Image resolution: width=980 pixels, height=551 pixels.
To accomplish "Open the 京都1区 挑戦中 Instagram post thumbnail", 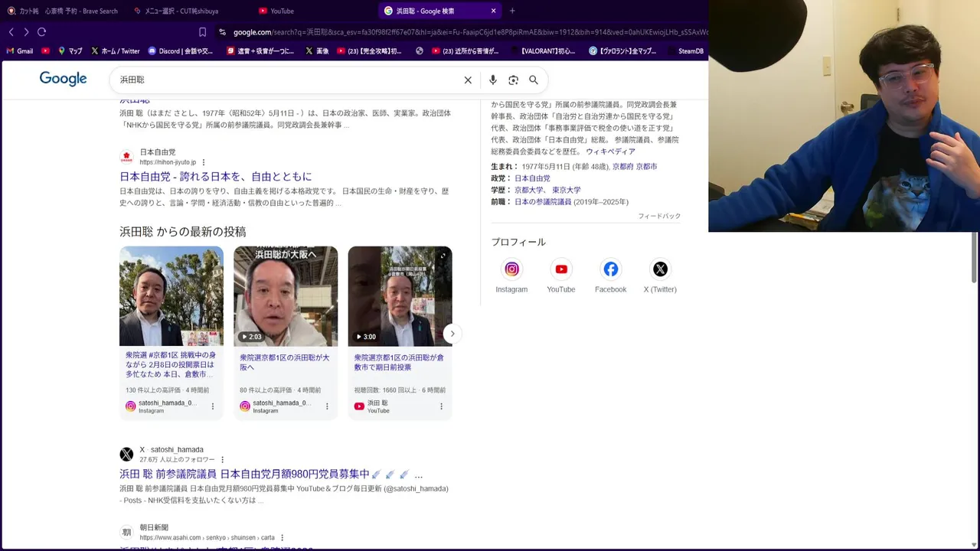I will 171,296.
